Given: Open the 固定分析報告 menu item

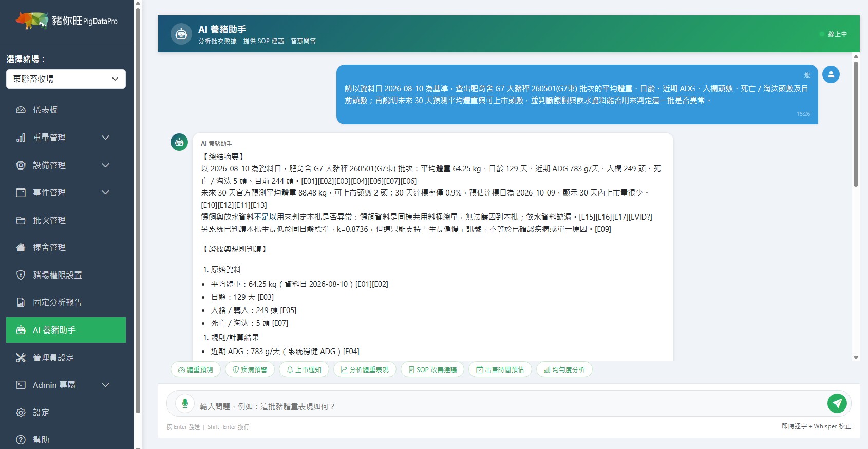Looking at the screenshot, I should click(66, 302).
